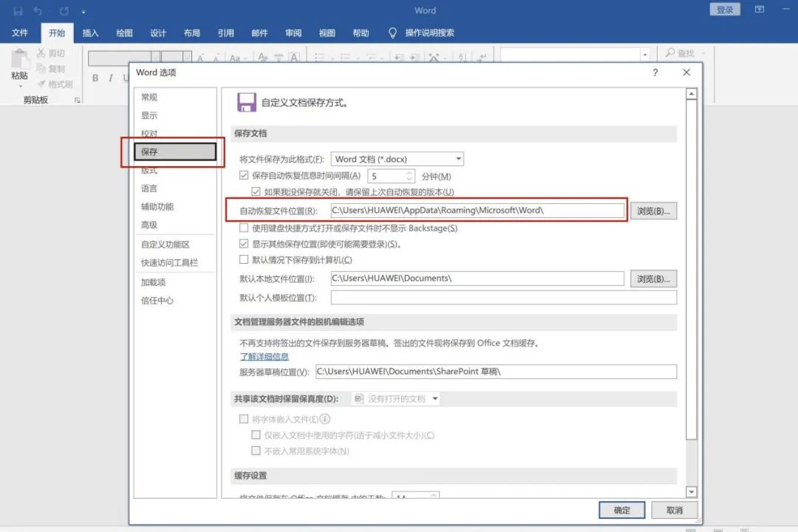Select 自定义功能区 in options sidebar
Viewport: 798px width, 532px height.
(175, 245)
